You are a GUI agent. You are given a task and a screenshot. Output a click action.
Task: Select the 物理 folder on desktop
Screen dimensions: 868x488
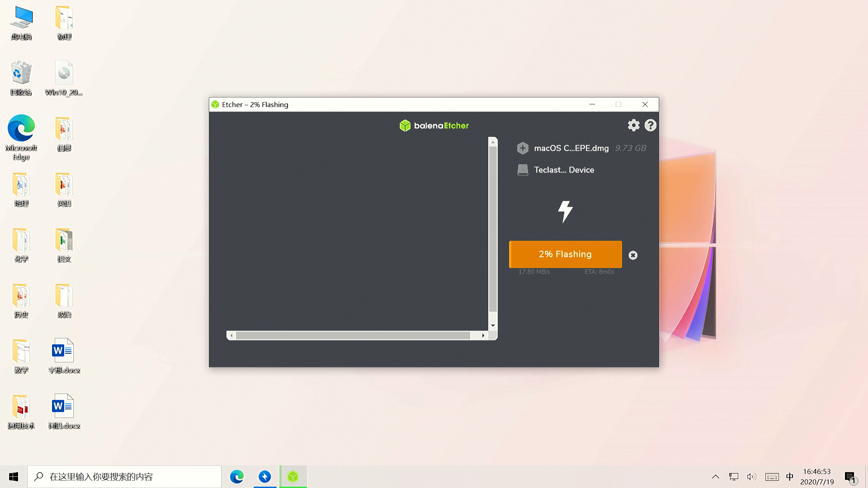[64, 23]
